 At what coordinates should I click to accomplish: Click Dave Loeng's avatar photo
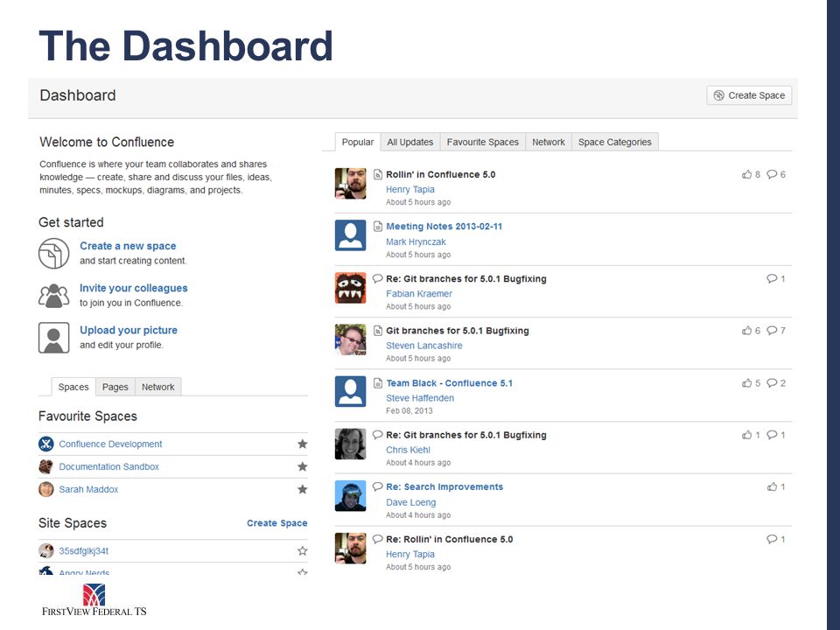350,496
